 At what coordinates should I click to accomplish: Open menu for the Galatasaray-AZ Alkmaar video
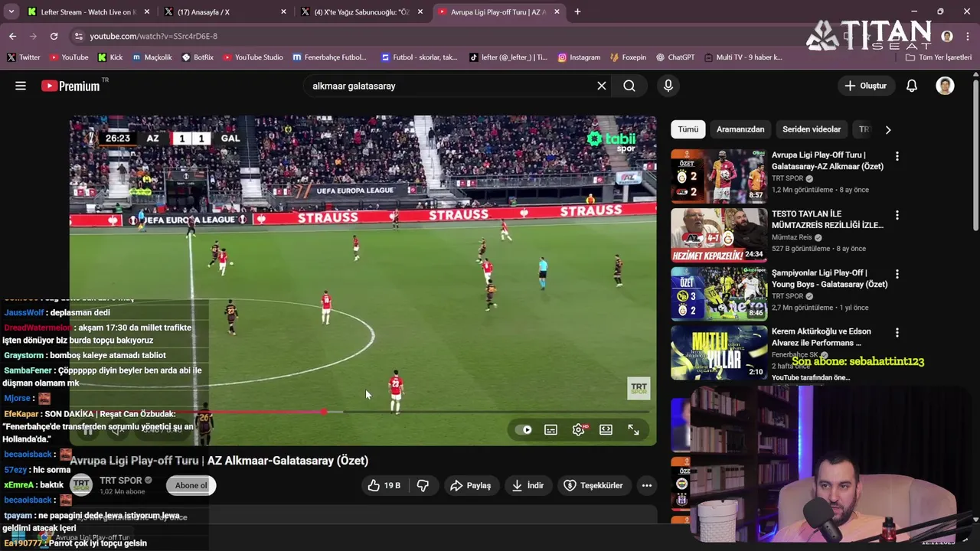pyautogui.click(x=897, y=156)
